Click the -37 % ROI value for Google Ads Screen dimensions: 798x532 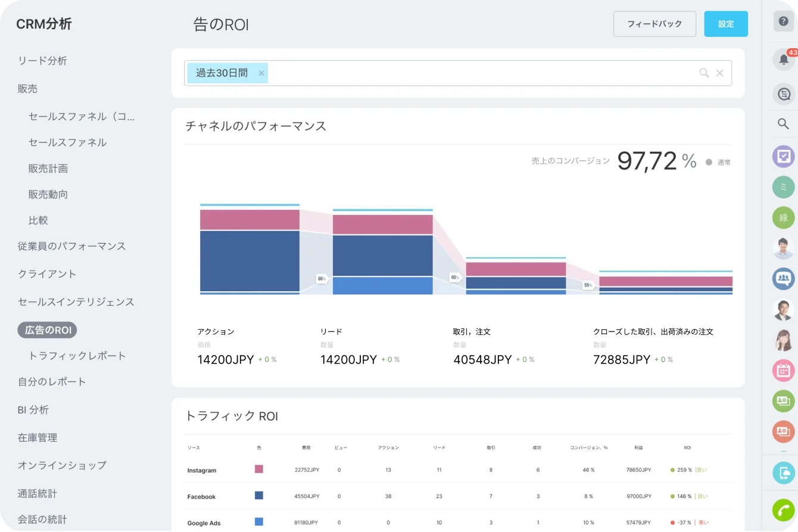tap(684, 523)
